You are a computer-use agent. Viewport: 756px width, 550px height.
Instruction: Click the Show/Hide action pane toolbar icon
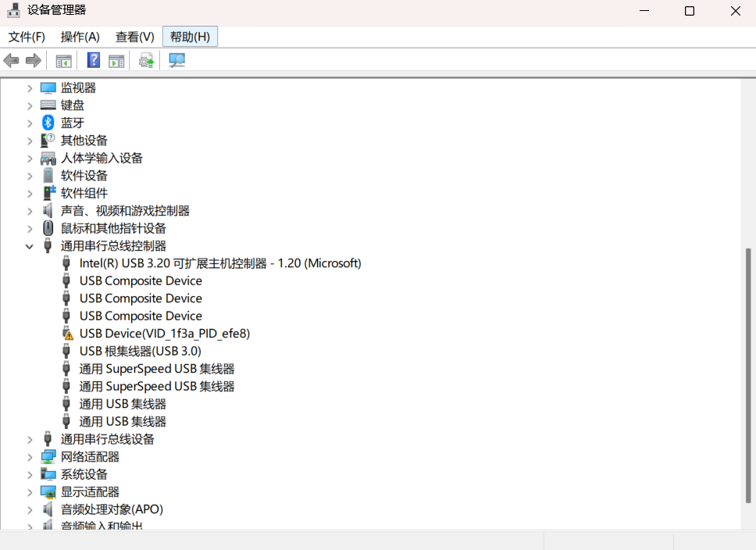click(116, 60)
